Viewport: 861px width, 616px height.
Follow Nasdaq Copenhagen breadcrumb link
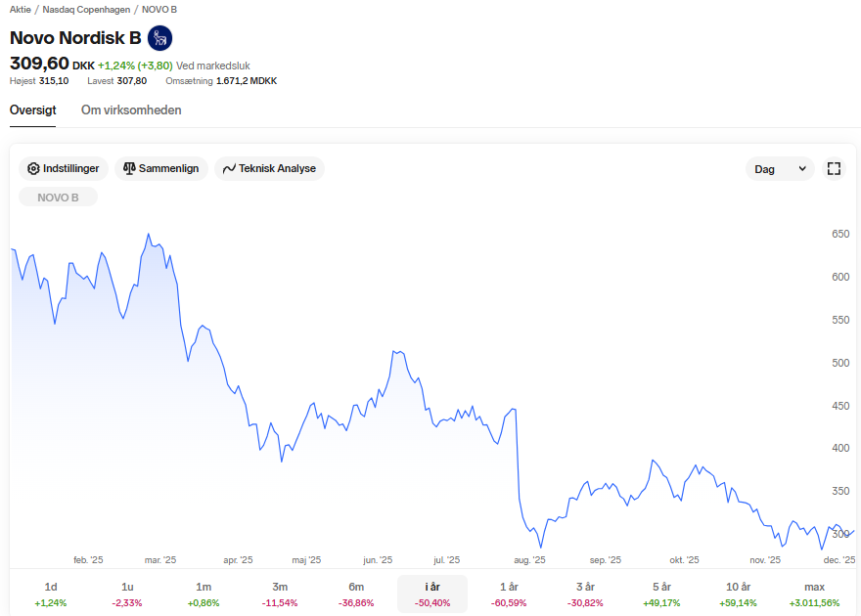click(86, 10)
